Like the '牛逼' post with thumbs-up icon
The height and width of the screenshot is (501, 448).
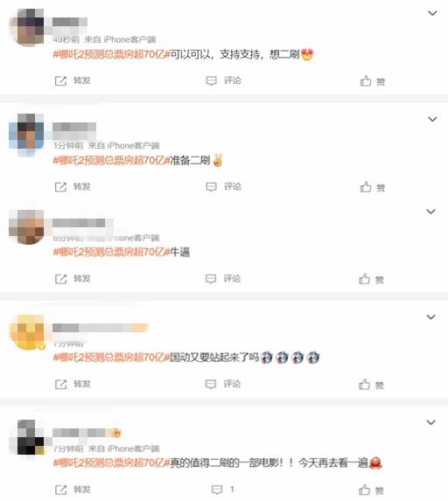pos(364,279)
